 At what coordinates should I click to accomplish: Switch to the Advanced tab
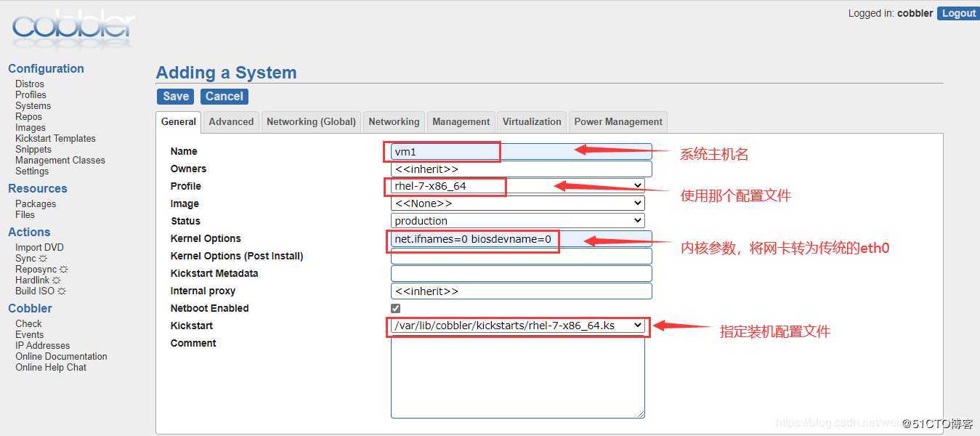pyautogui.click(x=231, y=121)
